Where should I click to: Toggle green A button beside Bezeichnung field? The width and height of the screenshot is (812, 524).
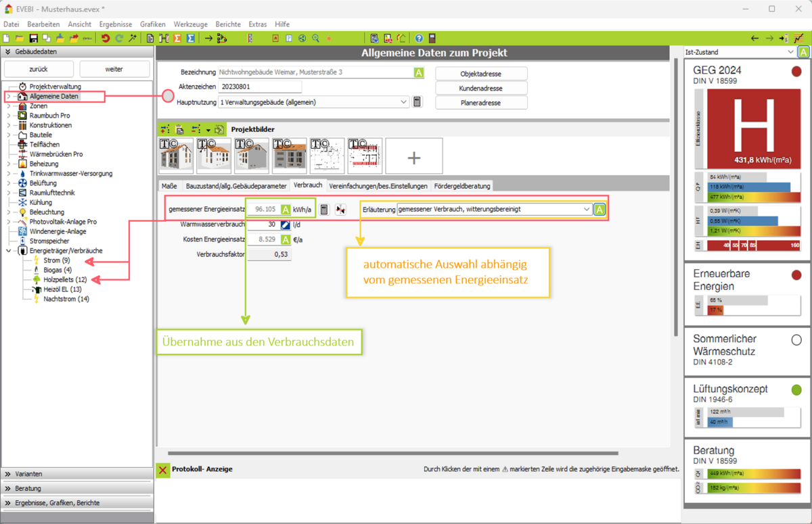click(419, 72)
